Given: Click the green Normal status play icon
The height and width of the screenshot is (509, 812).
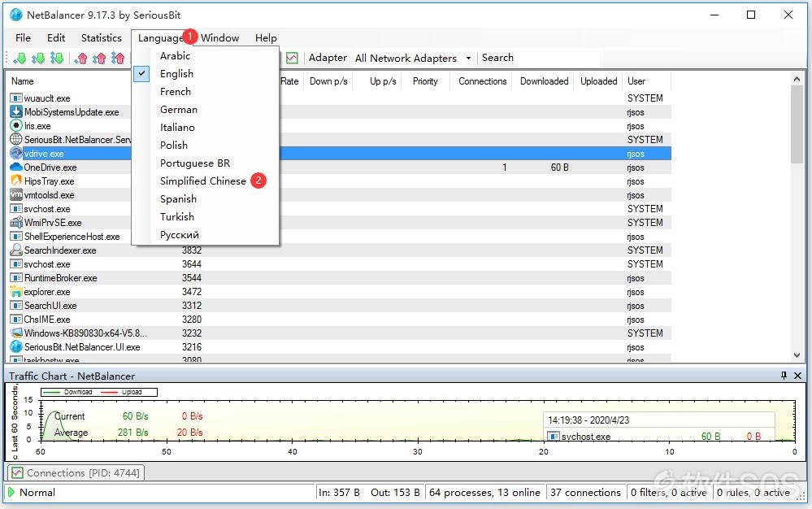Looking at the screenshot, I should (x=11, y=493).
